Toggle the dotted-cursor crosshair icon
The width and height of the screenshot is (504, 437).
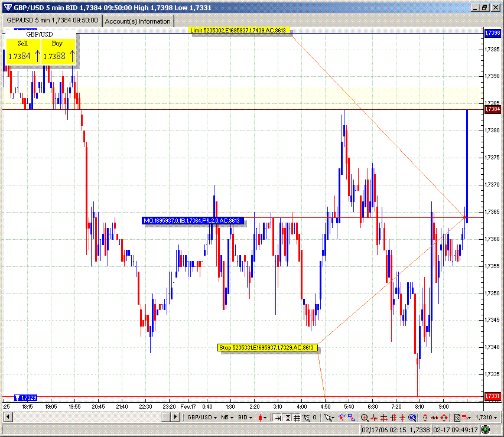[x=306, y=418]
